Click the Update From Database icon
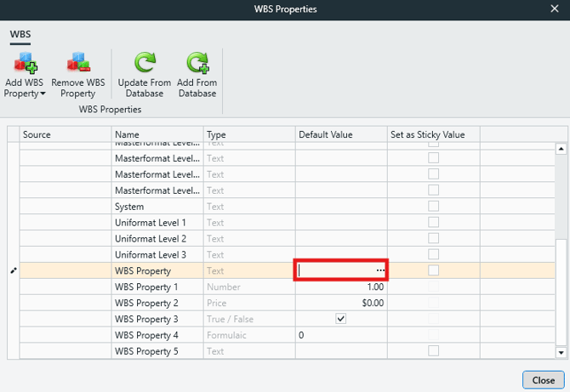The height and width of the screenshot is (392, 570). 144,63
